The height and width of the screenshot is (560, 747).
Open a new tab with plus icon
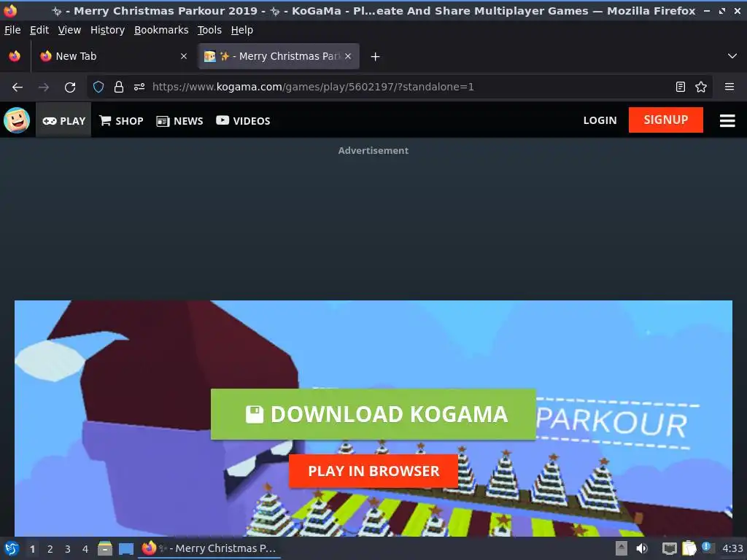(376, 57)
